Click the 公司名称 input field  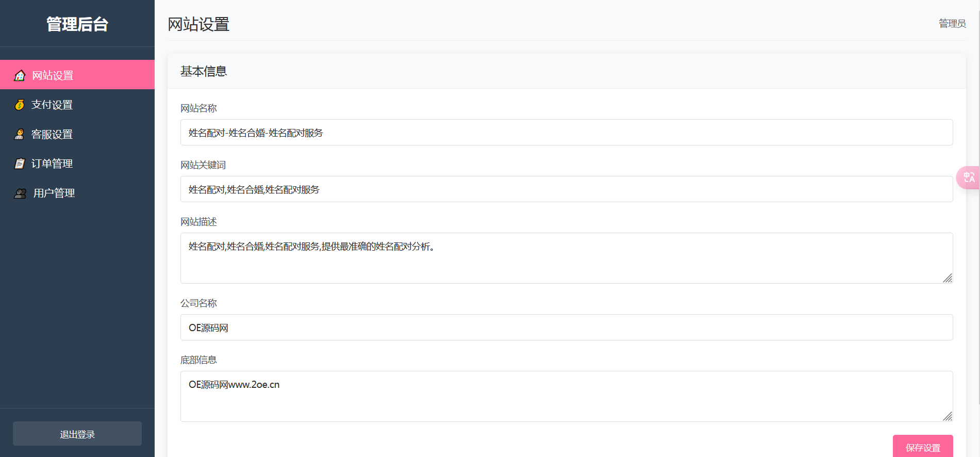coord(566,328)
